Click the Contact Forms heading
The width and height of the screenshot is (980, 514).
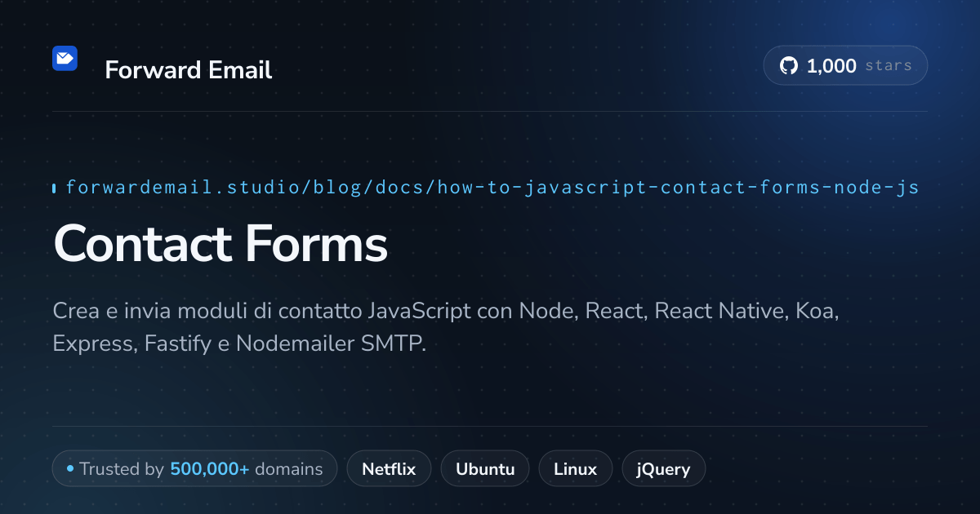click(220, 243)
